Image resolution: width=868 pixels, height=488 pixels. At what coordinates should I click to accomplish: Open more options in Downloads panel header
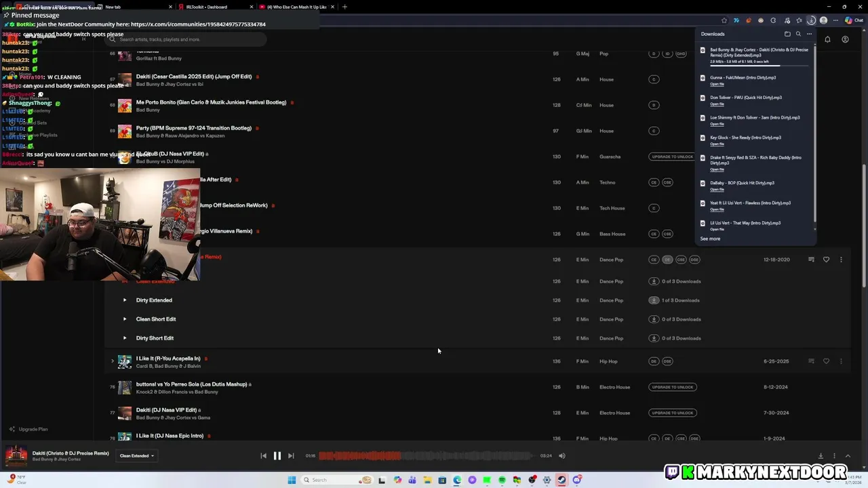pyautogui.click(x=809, y=34)
